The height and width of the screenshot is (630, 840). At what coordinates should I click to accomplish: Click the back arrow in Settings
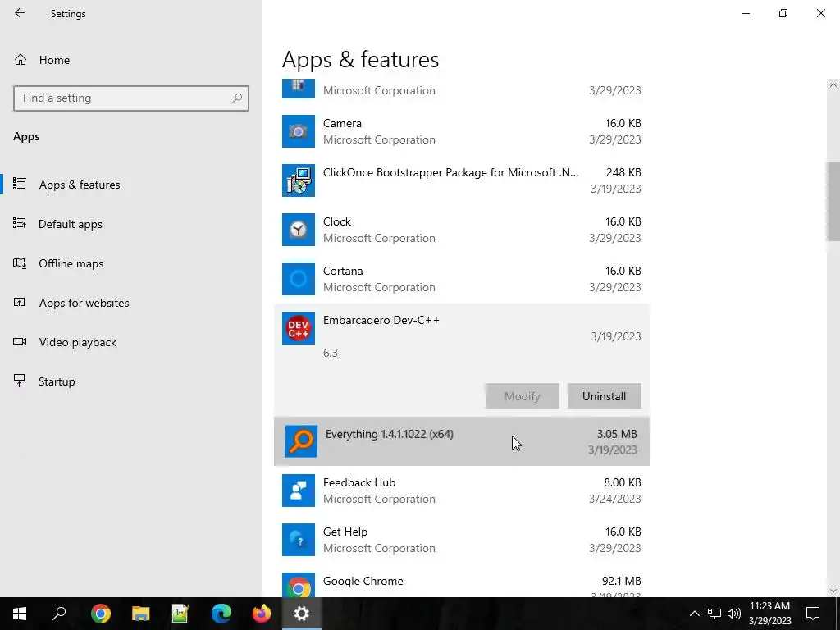(20, 13)
